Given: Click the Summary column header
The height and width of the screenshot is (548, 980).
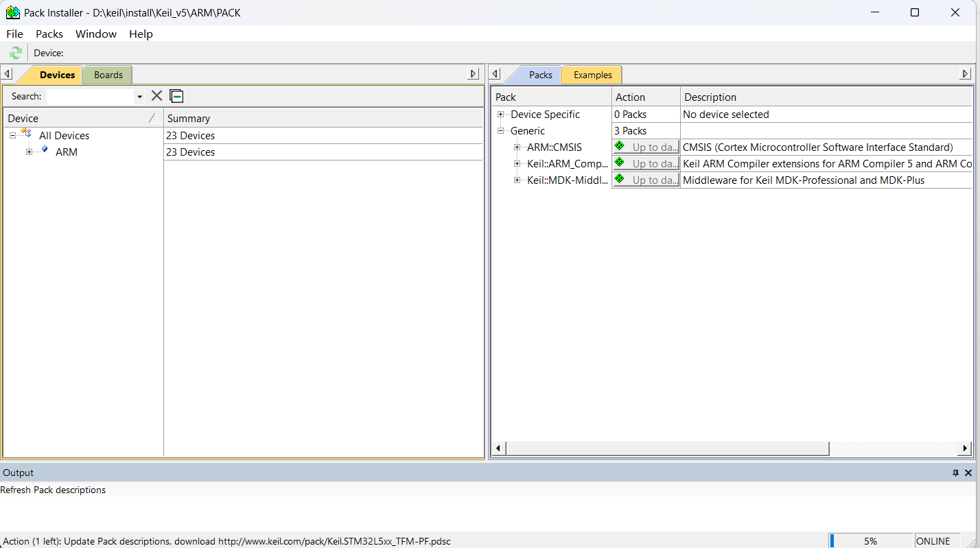Looking at the screenshot, I should pos(323,118).
